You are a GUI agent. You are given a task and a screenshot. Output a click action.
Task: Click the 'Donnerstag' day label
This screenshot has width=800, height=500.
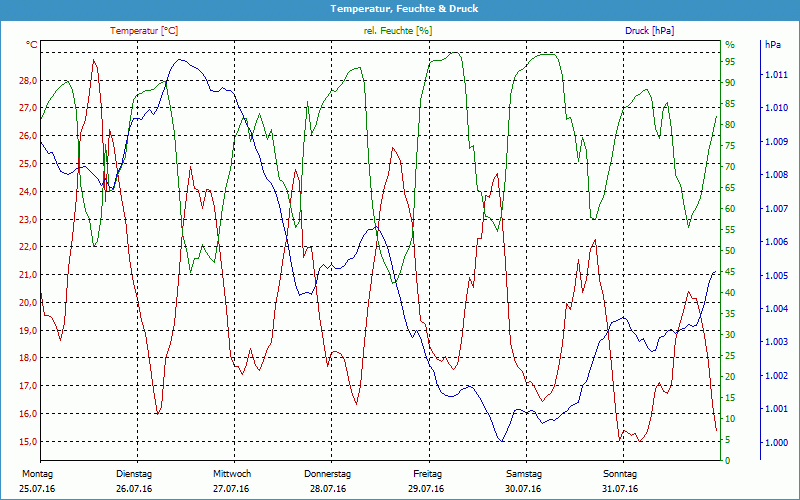tap(328, 474)
